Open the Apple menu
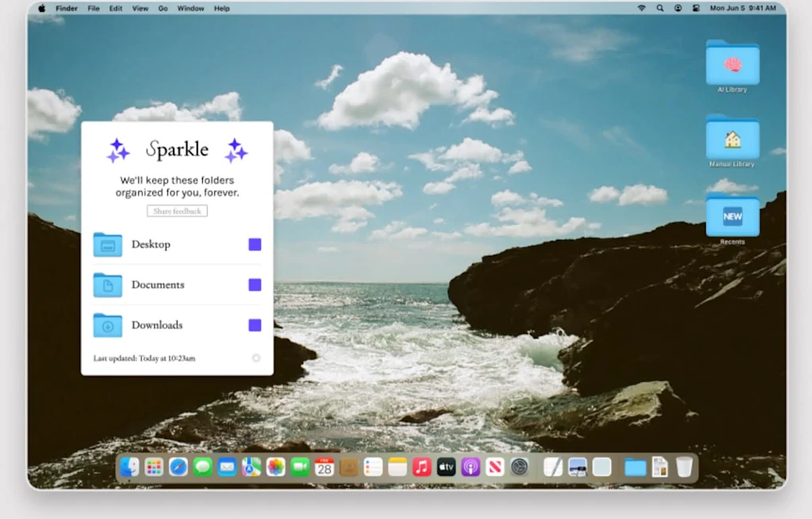 pyautogui.click(x=42, y=8)
